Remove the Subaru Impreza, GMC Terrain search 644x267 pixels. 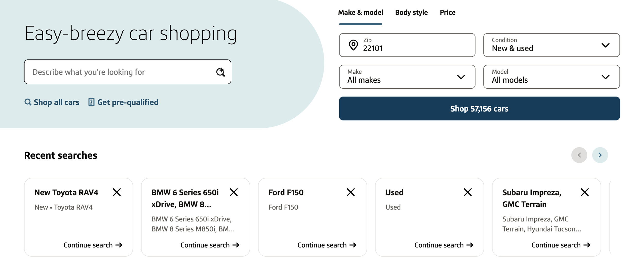tap(584, 192)
